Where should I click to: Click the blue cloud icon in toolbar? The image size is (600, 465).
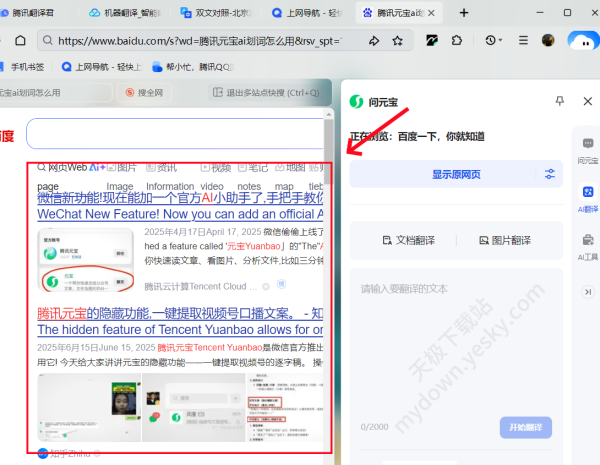tap(582, 41)
